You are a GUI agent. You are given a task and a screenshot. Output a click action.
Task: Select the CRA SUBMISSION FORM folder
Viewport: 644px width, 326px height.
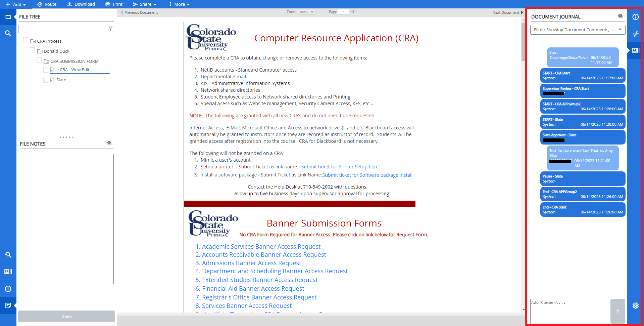(71, 61)
